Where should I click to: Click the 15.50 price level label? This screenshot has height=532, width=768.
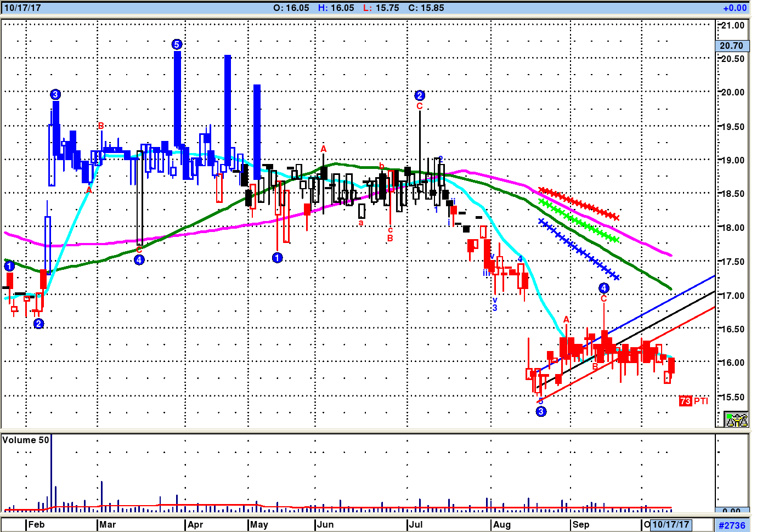pos(733,397)
